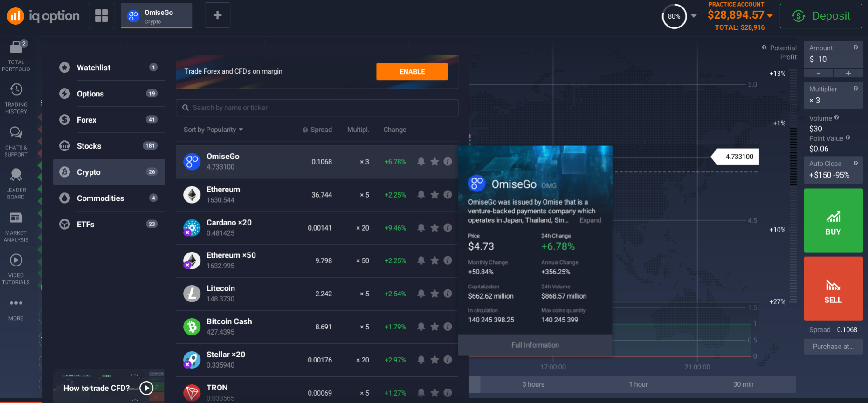868x403 pixels.
Task: Click the search by name or ticker field
Action: [317, 108]
